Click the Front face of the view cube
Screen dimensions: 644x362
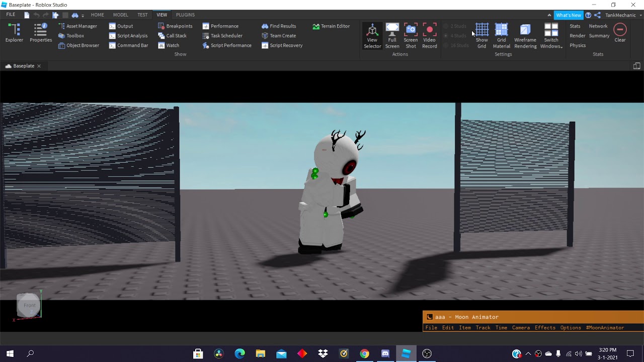[x=29, y=305]
